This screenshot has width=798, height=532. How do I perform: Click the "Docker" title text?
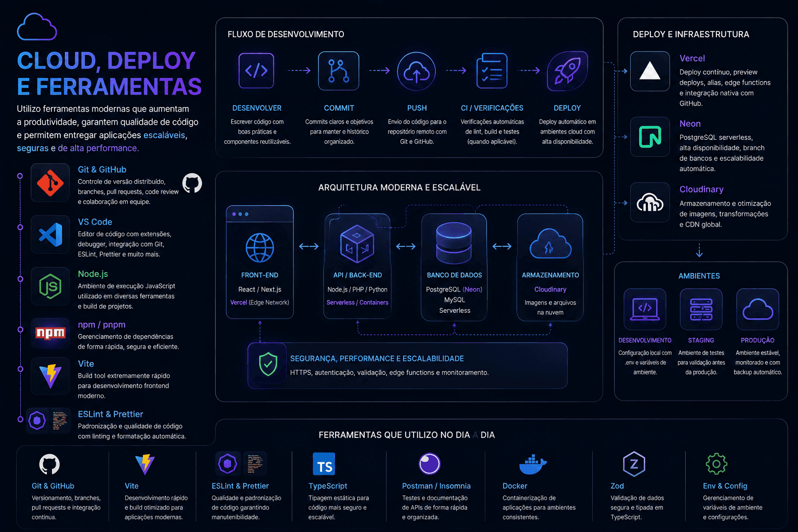click(515, 486)
